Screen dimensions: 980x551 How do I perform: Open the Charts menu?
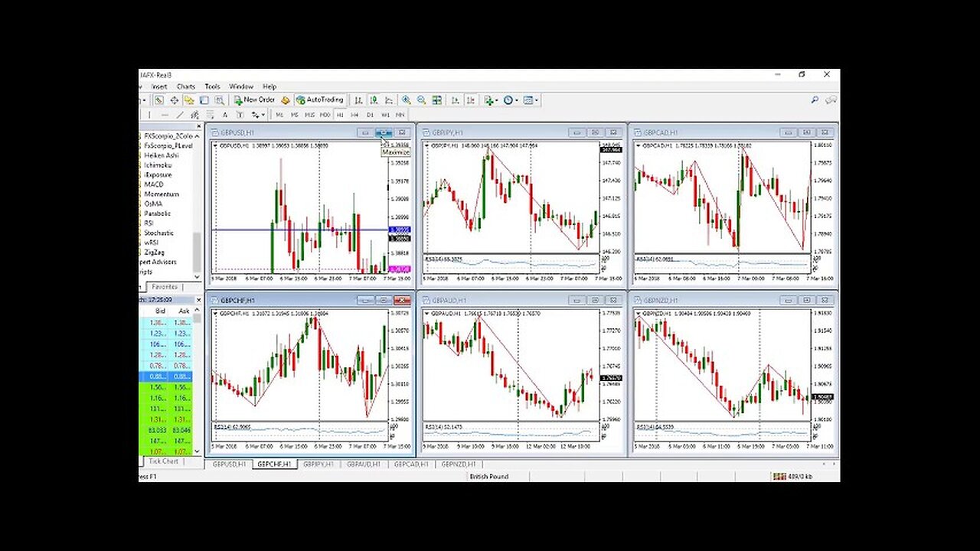click(186, 86)
